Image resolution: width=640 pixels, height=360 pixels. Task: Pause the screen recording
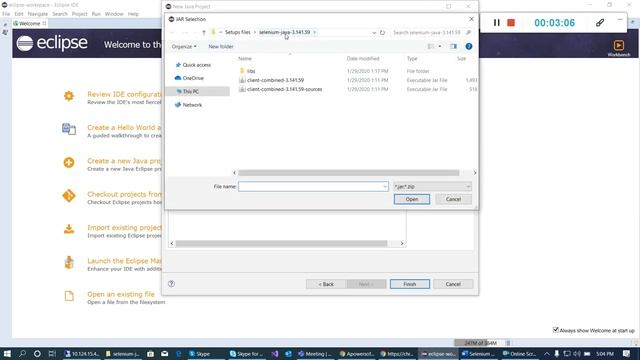[x=496, y=23]
